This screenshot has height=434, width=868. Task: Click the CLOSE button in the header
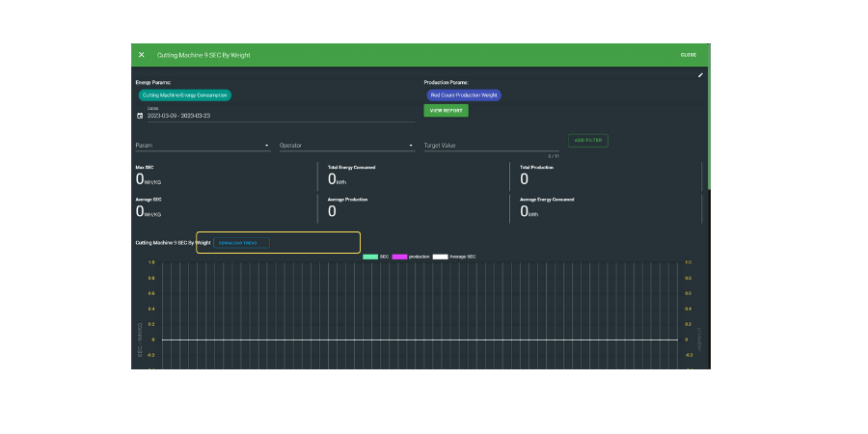[688, 55]
